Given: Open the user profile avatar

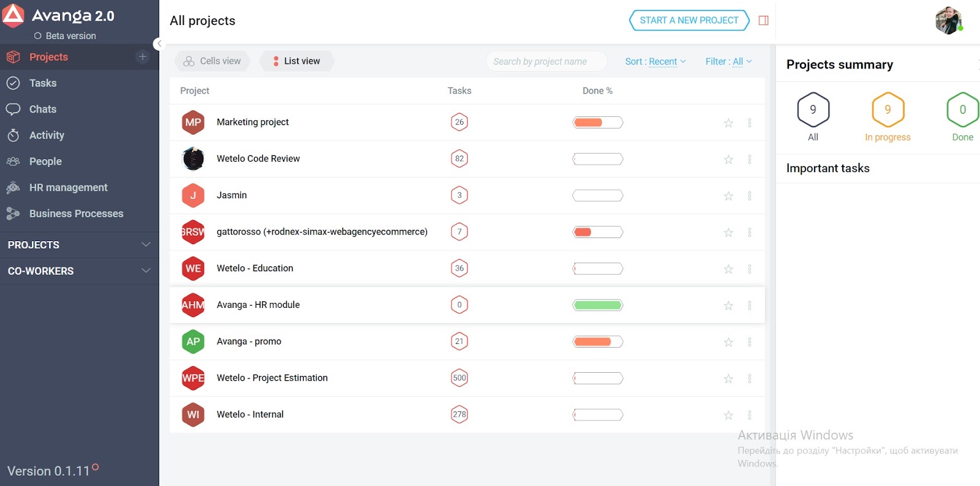Looking at the screenshot, I should click(x=949, y=21).
